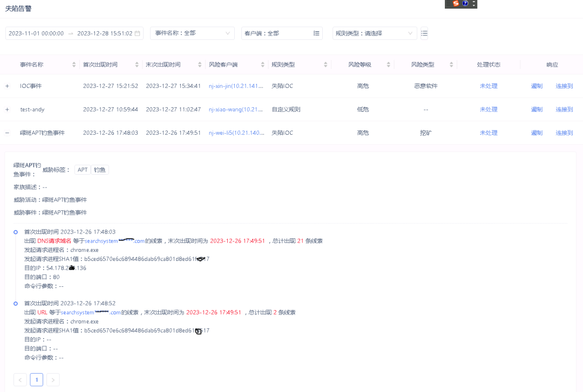The height and width of the screenshot is (392, 583).
Task: Click next page arrow in pagination
Action: coord(52,380)
